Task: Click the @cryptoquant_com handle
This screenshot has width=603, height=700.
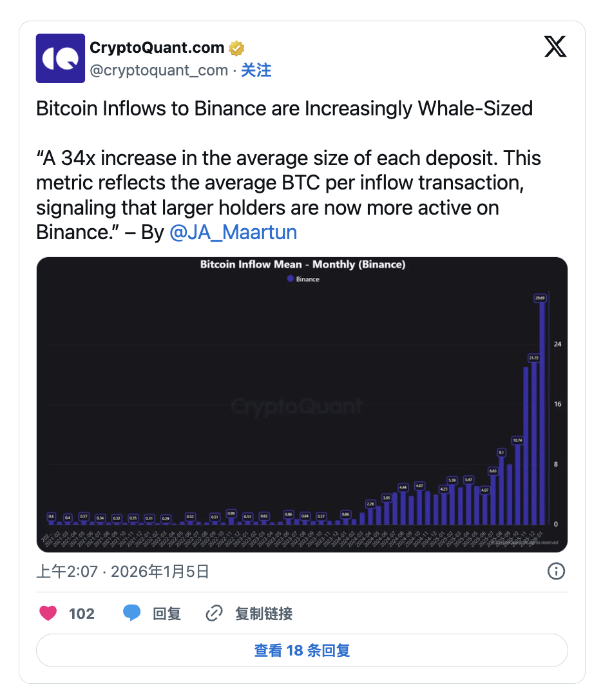Action: tap(158, 70)
